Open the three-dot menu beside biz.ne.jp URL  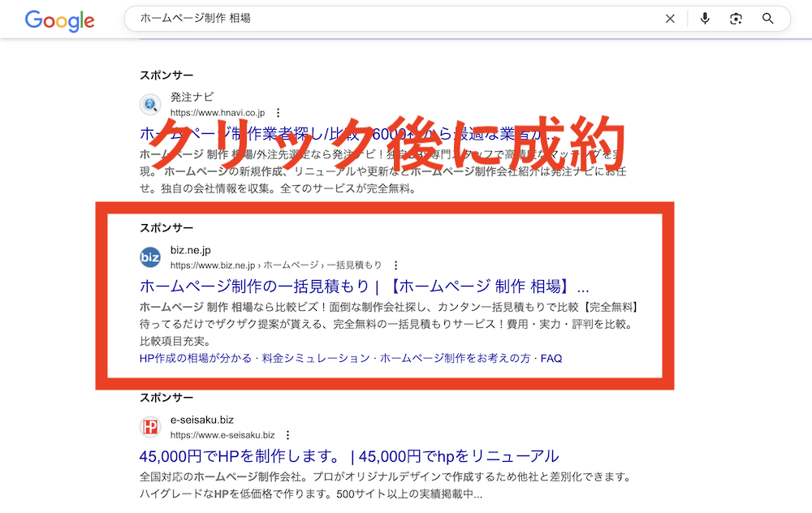395,265
